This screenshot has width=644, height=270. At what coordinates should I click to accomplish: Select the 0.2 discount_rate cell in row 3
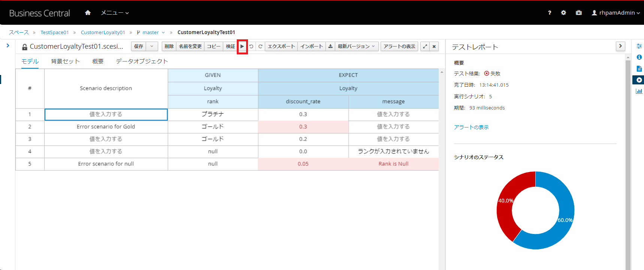pyautogui.click(x=303, y=139)
